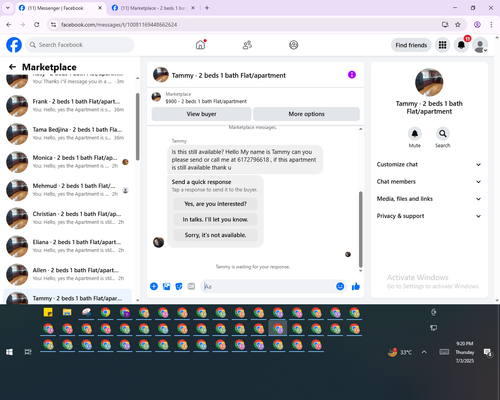Expand Customize chat section
Viewport: 500px width, 400px height.
[x=429, y=164]
